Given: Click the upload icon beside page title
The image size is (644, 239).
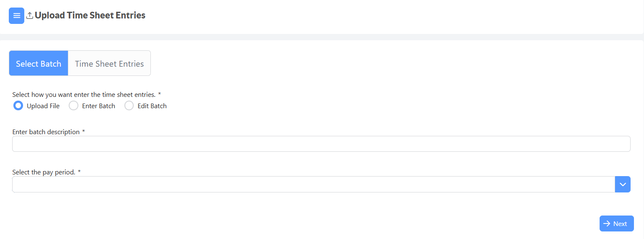Looking at the screenshot, I should click(x=30, y=16).
